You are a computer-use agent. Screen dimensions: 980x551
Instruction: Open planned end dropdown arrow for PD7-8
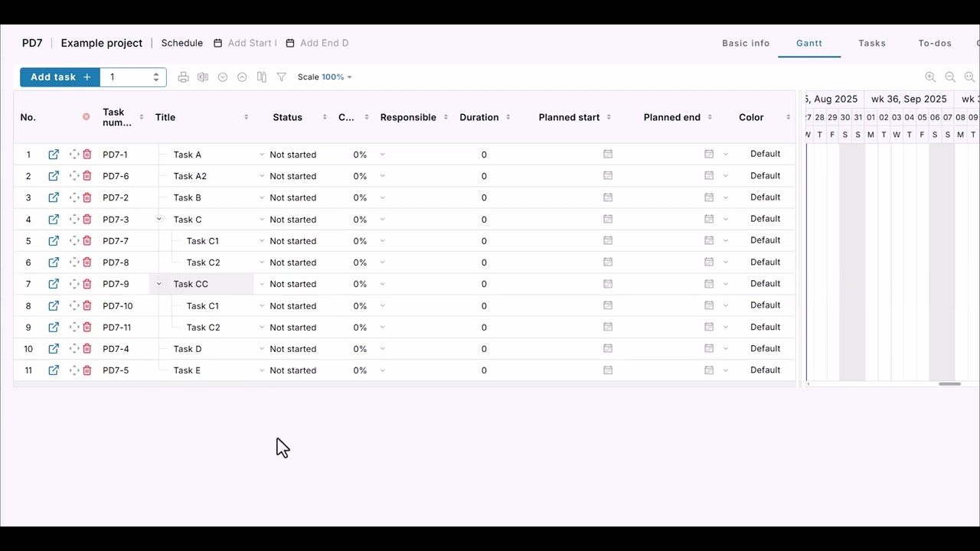(x=726, y=262)
